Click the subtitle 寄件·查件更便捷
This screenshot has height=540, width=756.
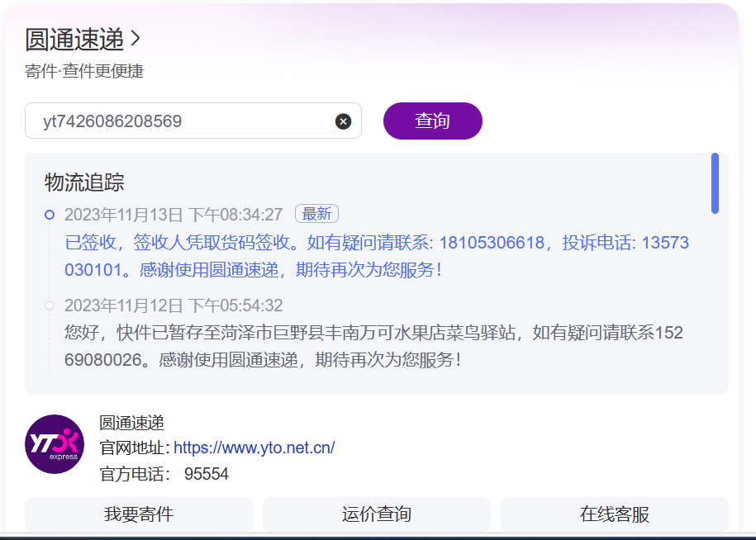pyautogui.click(x=84, y=71)
